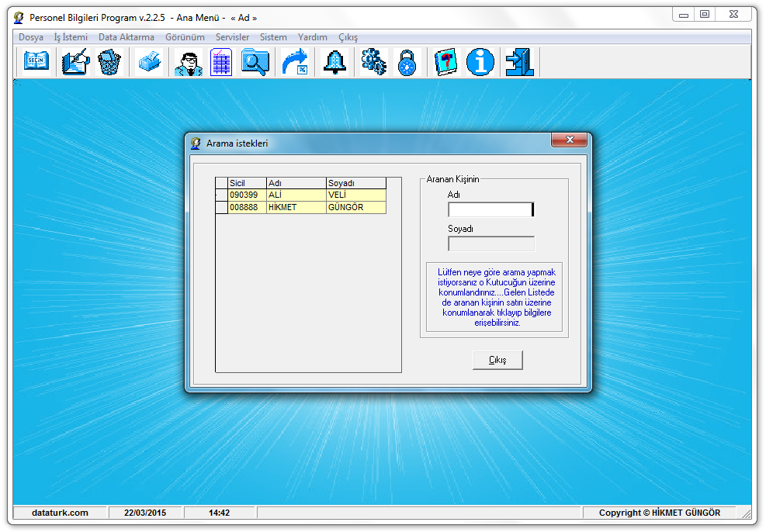Open the Servisler menu

click(232, 37)
